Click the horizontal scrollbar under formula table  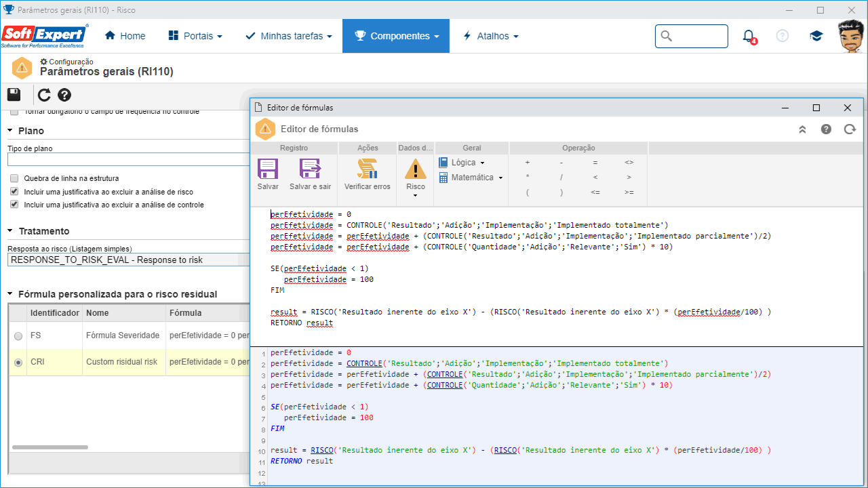50,447
